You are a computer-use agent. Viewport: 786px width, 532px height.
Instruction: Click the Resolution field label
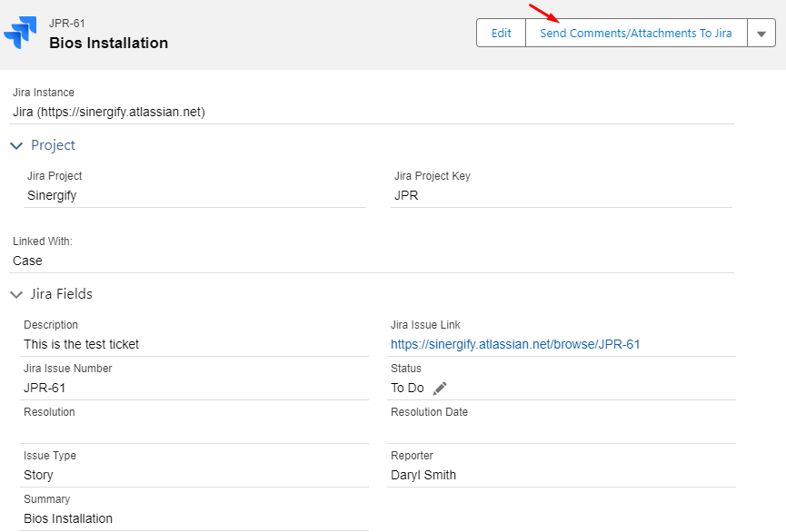(x=50, y=412)
